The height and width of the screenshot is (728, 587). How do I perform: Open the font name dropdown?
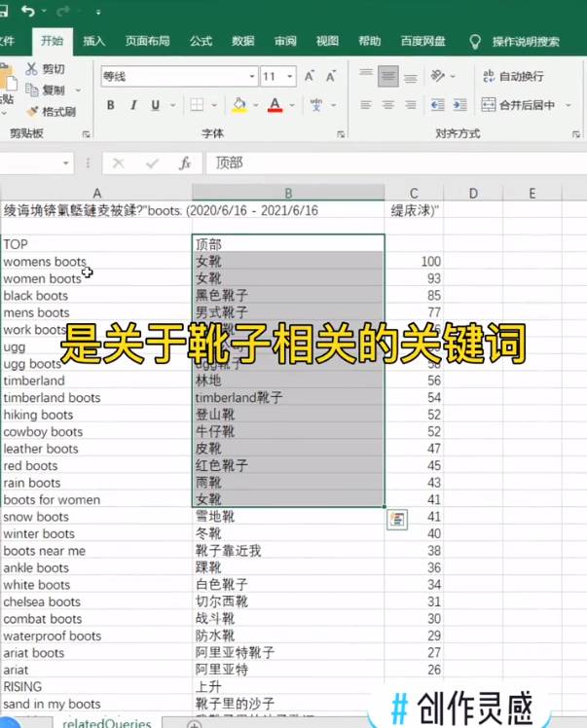click(x=252, y=76)
